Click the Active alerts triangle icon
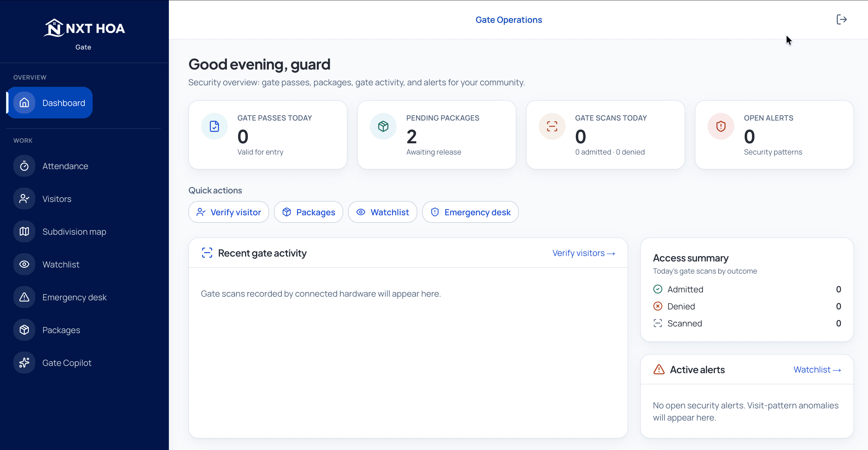Image resolution: width=868 pixels, height=450 pixels. pyautogui.click(x=659, y=370)
